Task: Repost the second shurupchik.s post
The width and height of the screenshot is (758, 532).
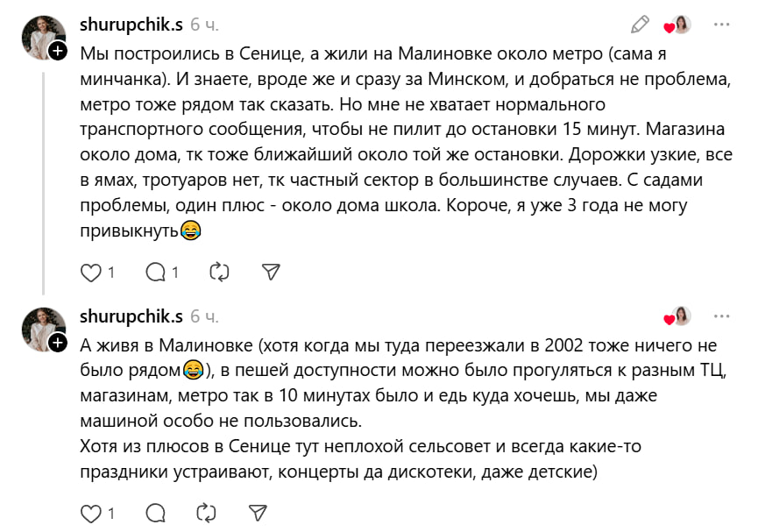Action: (206, 512)
